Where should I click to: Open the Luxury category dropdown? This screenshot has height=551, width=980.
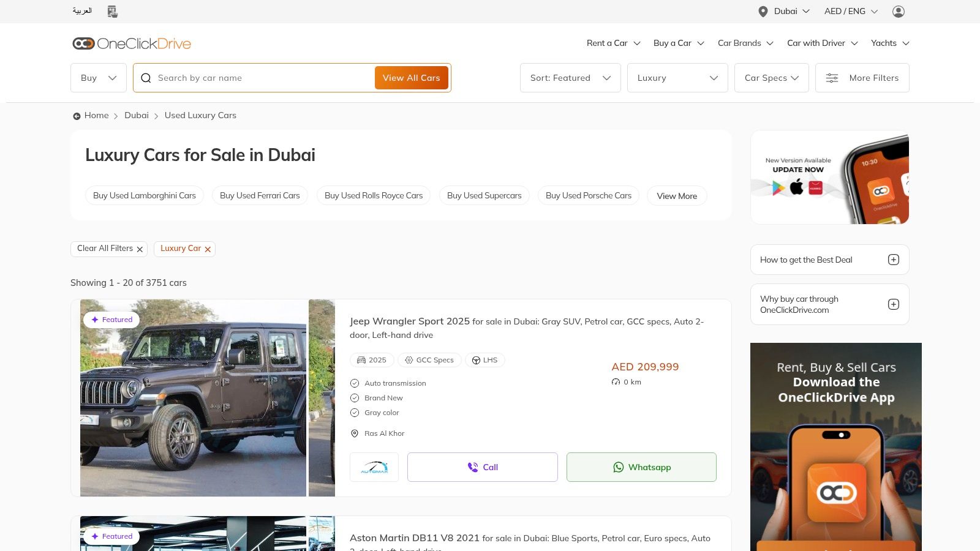[x=677, y=78]
